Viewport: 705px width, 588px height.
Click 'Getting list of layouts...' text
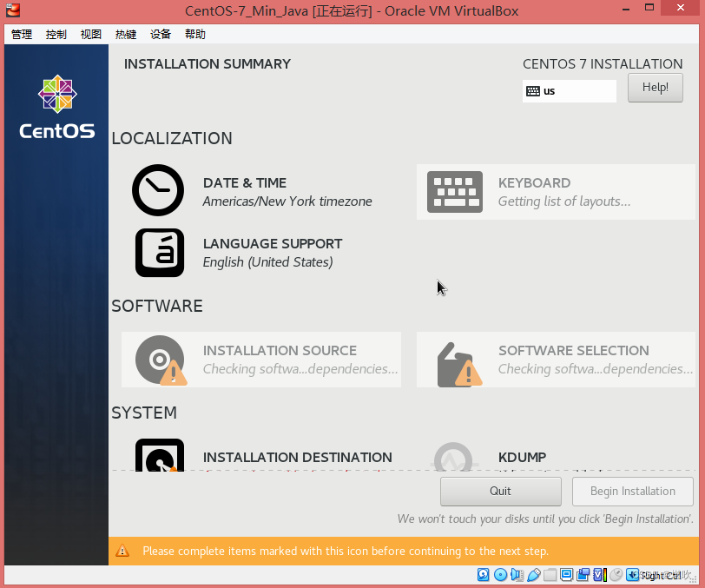(564, 202)
